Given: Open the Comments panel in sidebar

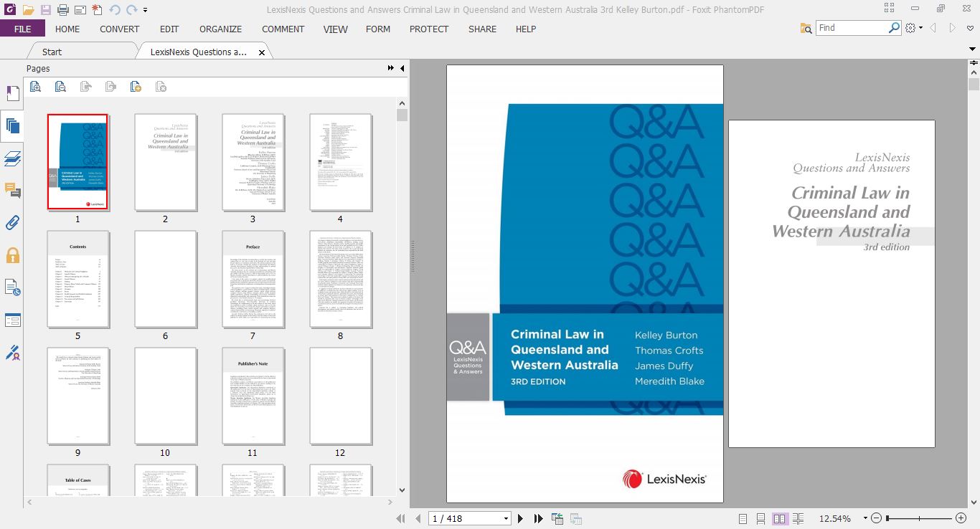Looking at the screenshot, I should click(x=12, y=190).
